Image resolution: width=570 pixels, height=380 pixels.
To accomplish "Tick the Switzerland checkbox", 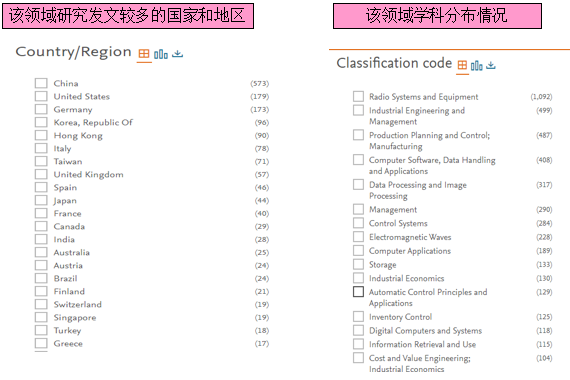I will tap(41, 304).
